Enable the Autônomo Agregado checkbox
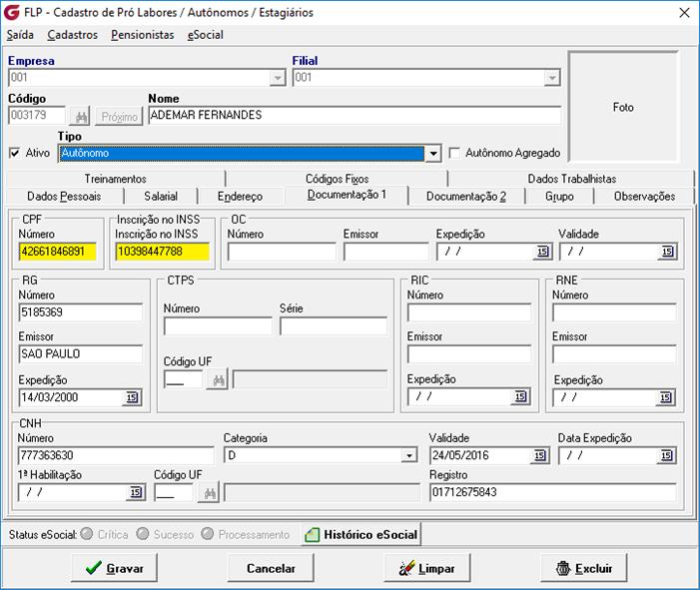 click(454, 153)
